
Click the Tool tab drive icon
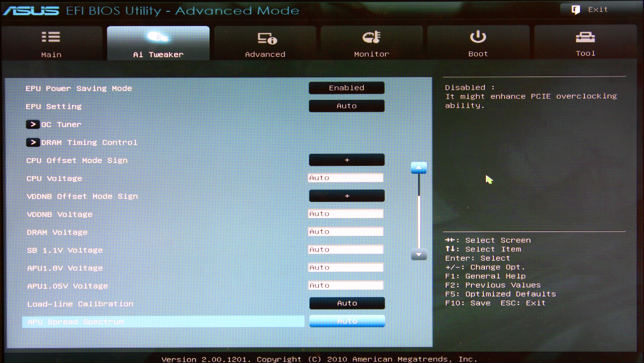[x=585, y=37]
